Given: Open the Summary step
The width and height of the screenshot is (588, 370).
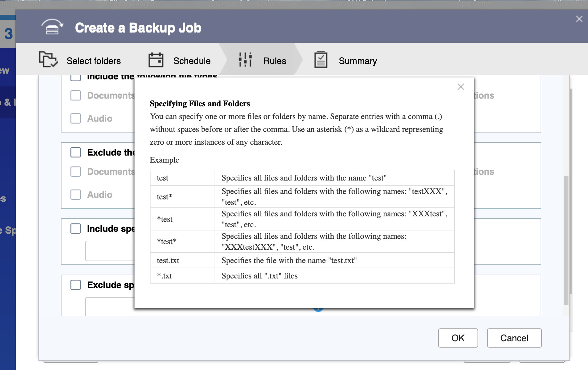Looking at the screenshot, I should [357, 61].
